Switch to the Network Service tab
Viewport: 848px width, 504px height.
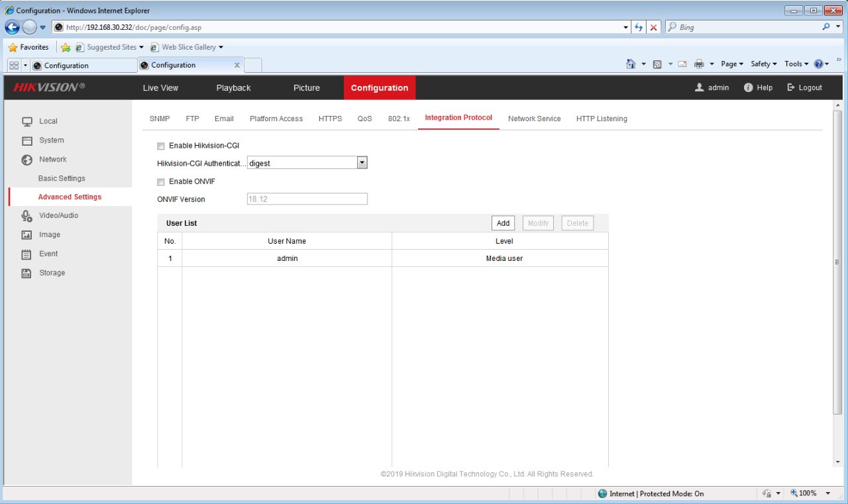(x=534, y=119)
